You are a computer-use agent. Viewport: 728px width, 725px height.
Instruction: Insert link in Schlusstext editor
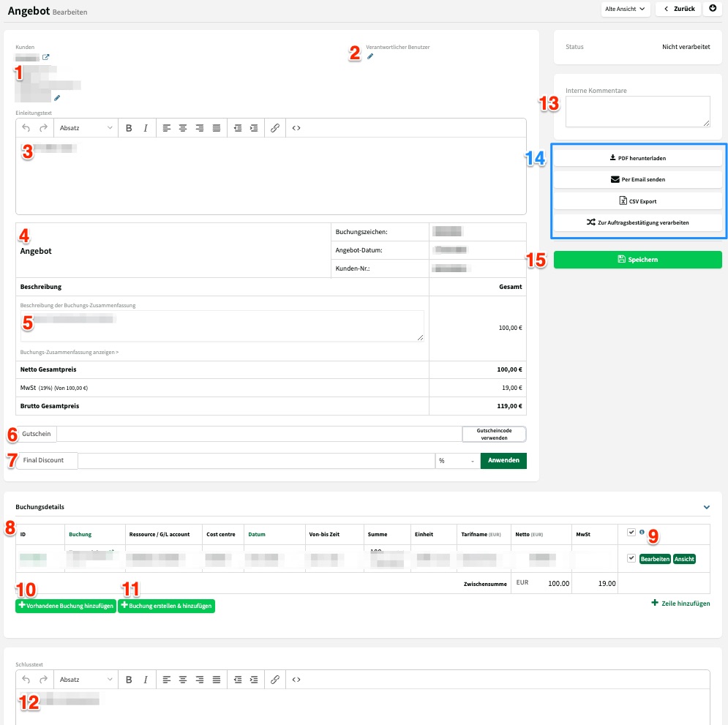[x=275, y=680]
